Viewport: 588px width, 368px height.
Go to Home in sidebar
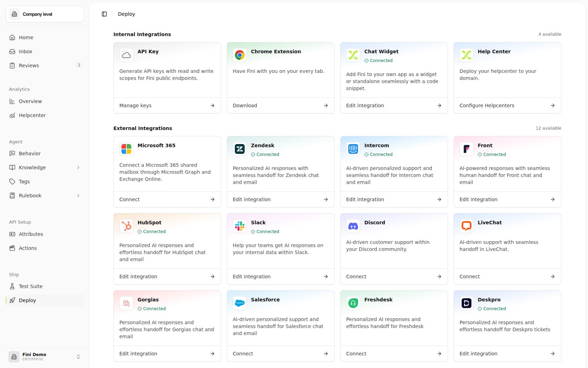pos(45,38)
